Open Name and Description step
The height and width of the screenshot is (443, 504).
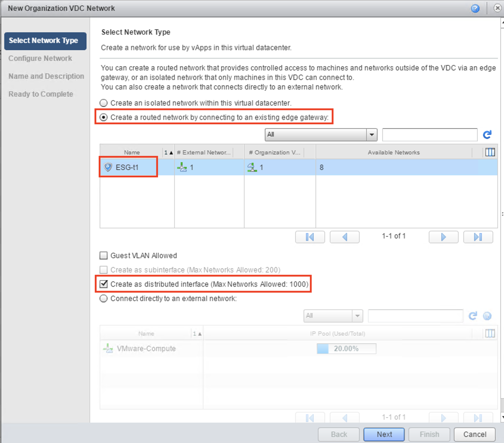[46, 76]
